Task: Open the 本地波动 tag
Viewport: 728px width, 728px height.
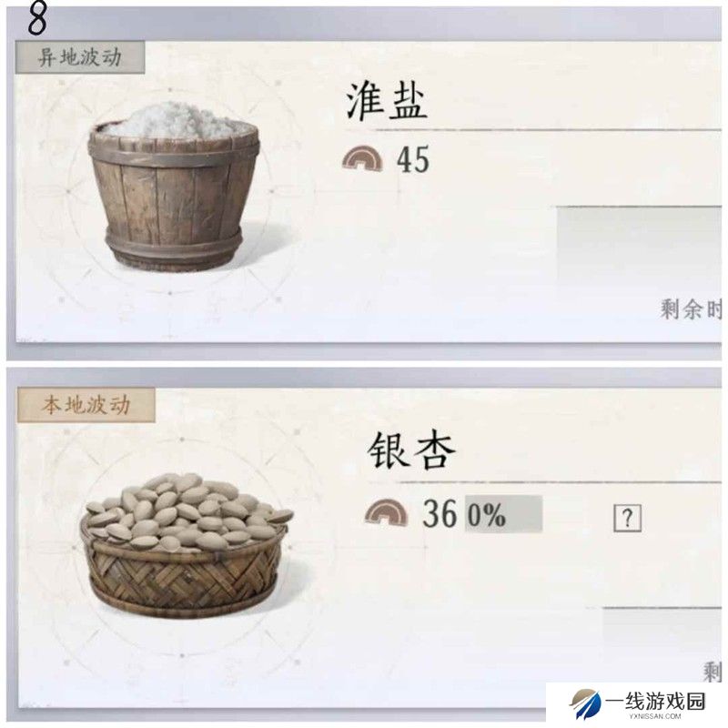Action: [86, 405]
